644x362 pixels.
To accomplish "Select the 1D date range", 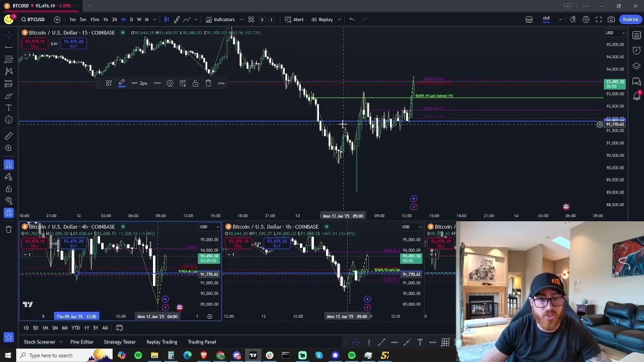I will point(26,328).
